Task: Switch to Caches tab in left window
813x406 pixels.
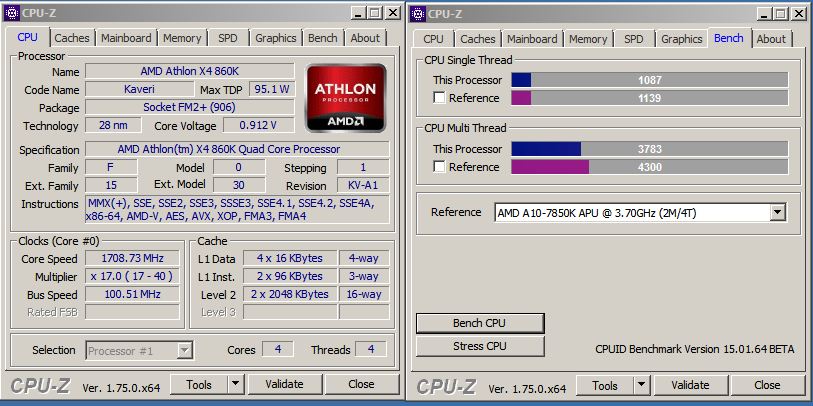Action: coord(72,38)
